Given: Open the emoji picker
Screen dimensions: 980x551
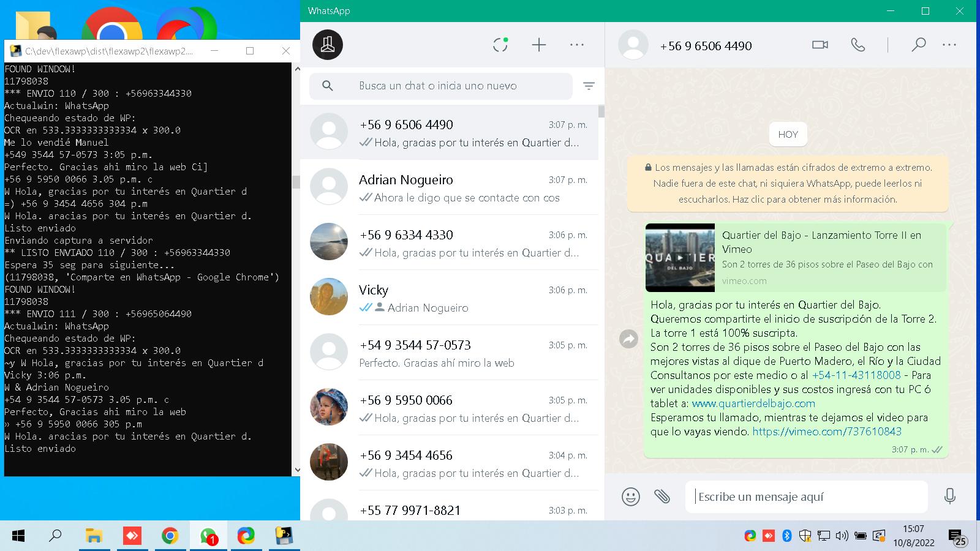Looking at the screenshot, I should pos(631,497).
